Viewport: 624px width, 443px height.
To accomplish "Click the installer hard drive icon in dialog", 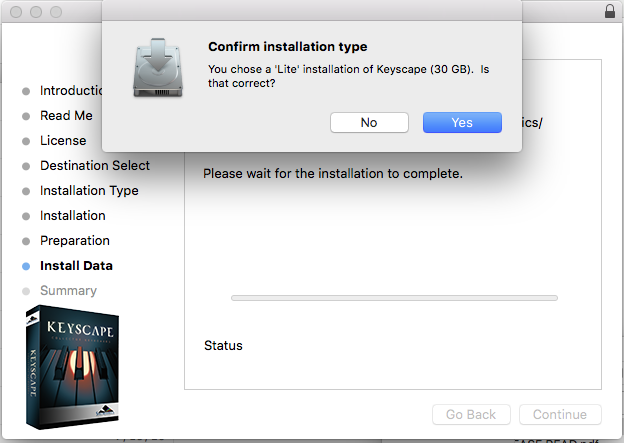I will click(158, 68).
